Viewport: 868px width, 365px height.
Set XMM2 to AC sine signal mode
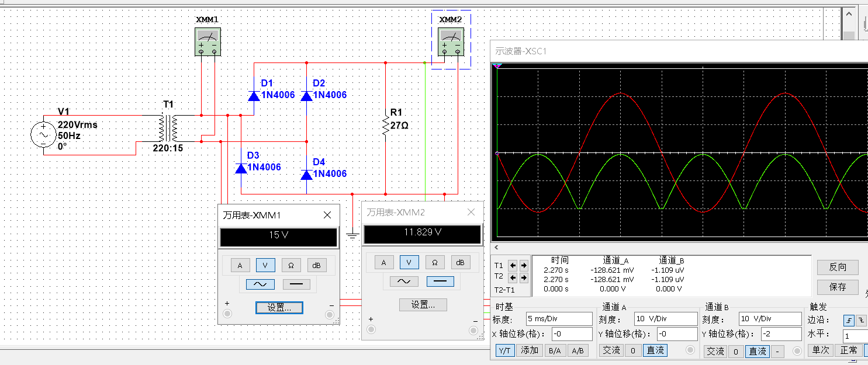[403, 281]
